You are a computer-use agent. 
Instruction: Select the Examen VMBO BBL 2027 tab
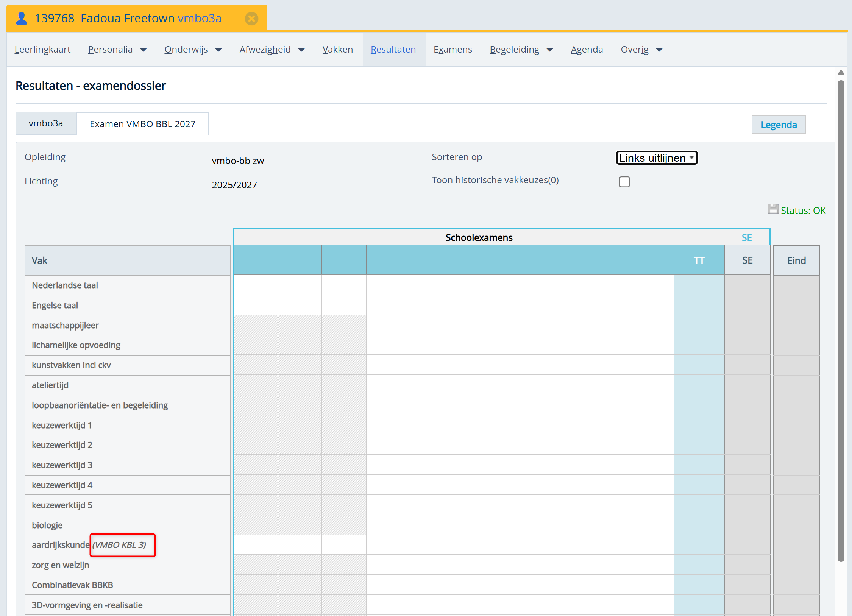click(x=142, y=124)
